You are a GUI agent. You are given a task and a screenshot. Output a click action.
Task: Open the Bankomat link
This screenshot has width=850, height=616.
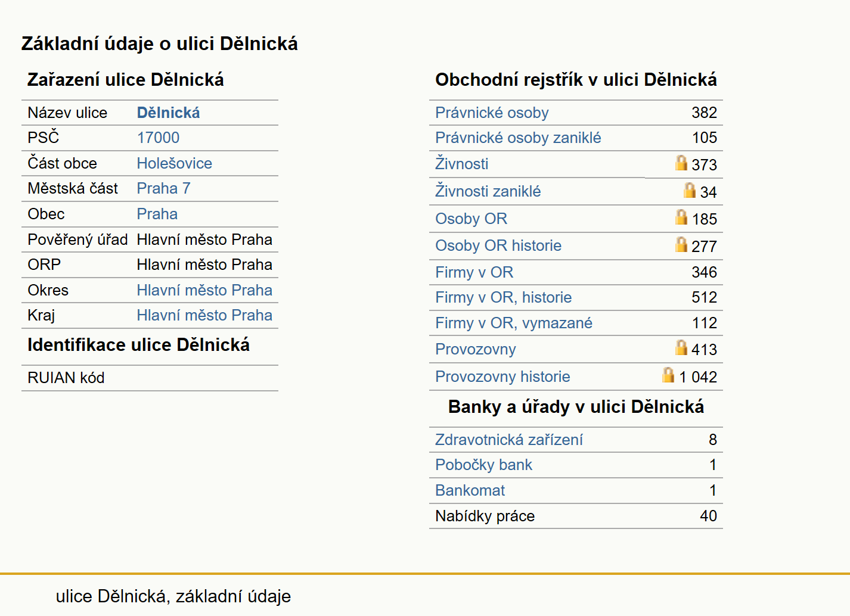point(470,490)
